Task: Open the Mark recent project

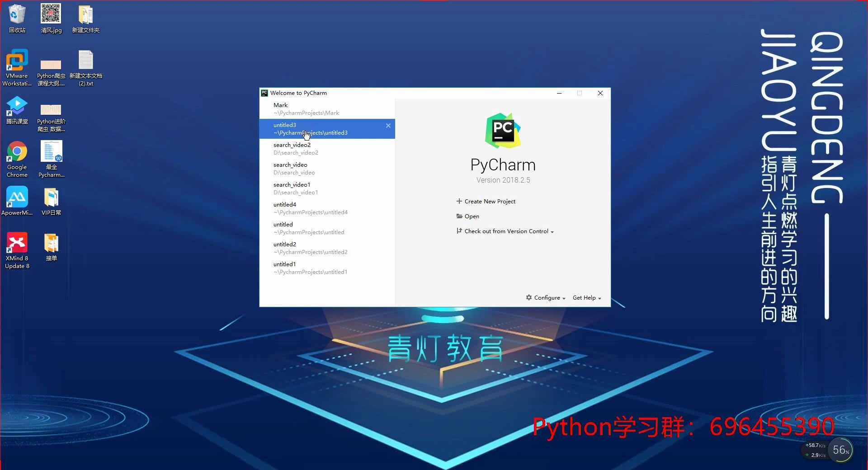Action: [316, 108]
